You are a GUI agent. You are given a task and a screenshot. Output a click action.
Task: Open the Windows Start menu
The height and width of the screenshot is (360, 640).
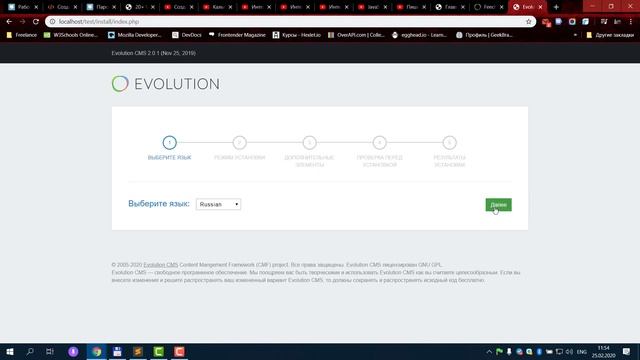pos(10,351)
